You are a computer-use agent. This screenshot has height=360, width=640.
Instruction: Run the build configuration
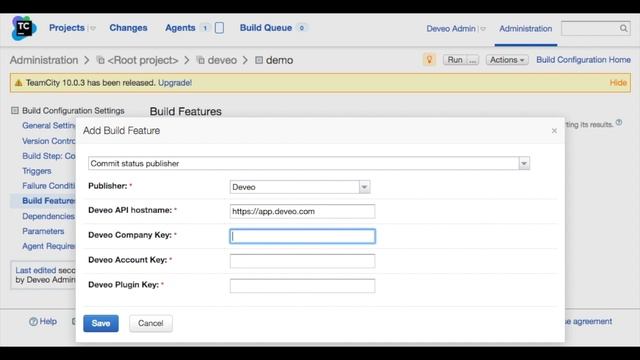tap(455, 60)
